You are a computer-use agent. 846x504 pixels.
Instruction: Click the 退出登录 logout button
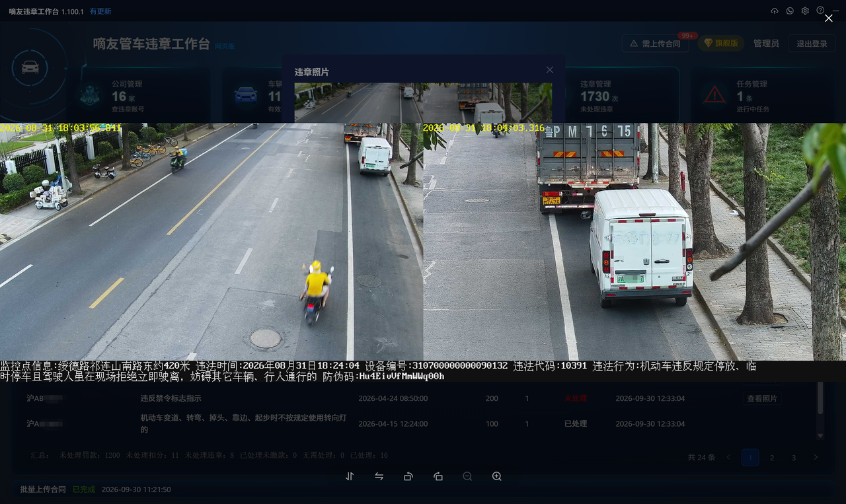[812, 44]
